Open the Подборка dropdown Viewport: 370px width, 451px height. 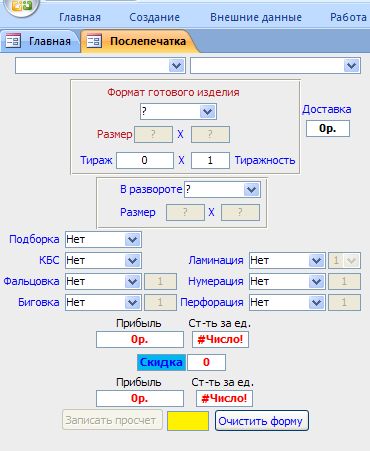pos(132,239)
